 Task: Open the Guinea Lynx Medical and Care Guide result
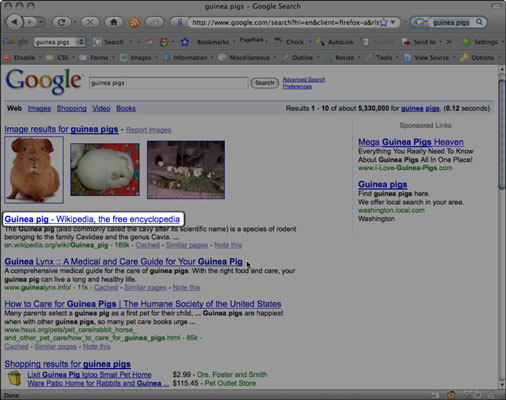tap(123, 262)
